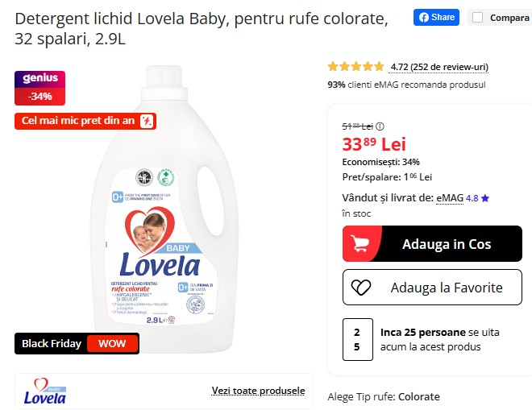
Task: Click the -34% discount badge
Action: click(39, 97)
